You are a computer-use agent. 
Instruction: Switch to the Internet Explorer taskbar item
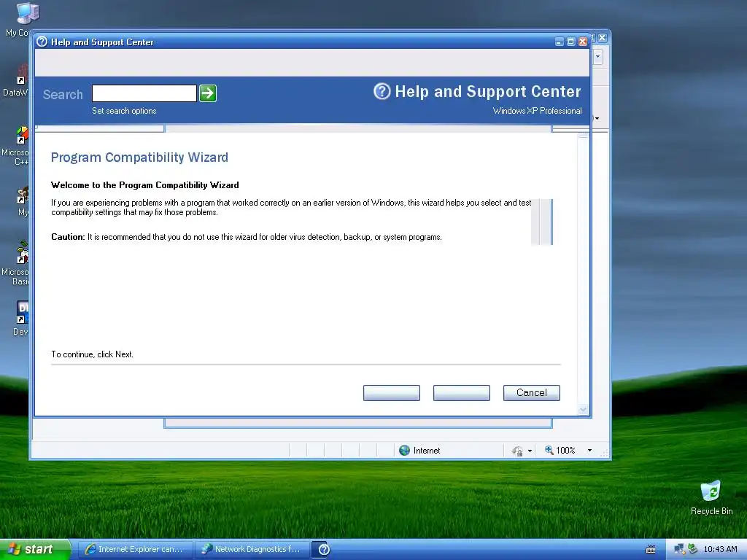135,550
